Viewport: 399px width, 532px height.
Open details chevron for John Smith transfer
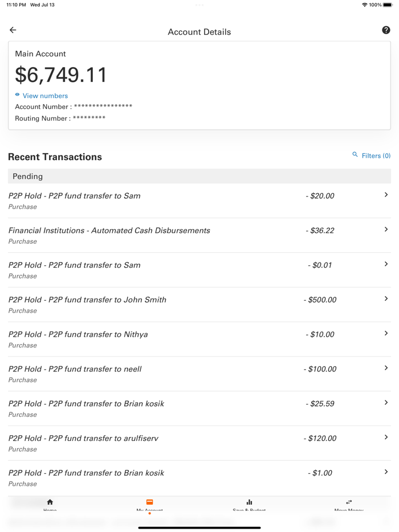pos(386,298)
